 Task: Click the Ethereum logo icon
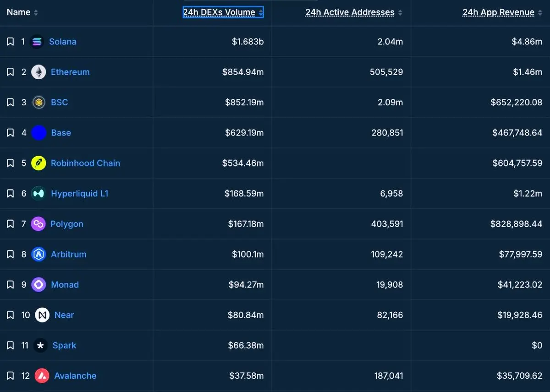(38, 72)
